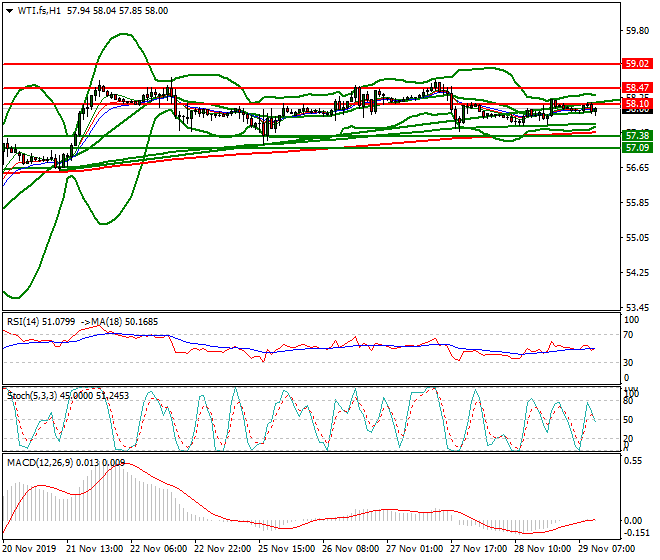Select the 58.47 red price level label
The width and height of the screenshot is (660, 560).
pos(637,88)
